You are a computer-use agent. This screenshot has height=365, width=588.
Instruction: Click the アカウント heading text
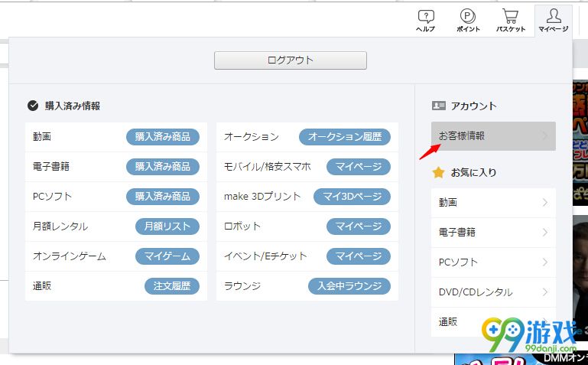point(474,106)
